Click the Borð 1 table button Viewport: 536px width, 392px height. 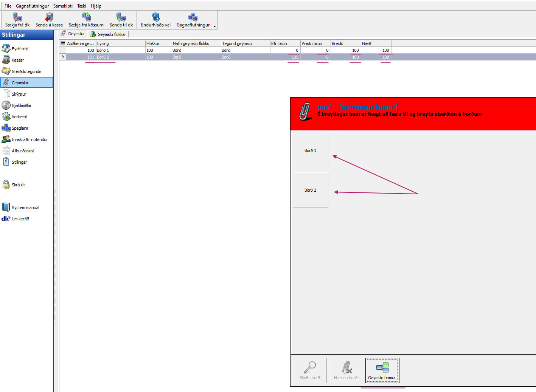310,150
